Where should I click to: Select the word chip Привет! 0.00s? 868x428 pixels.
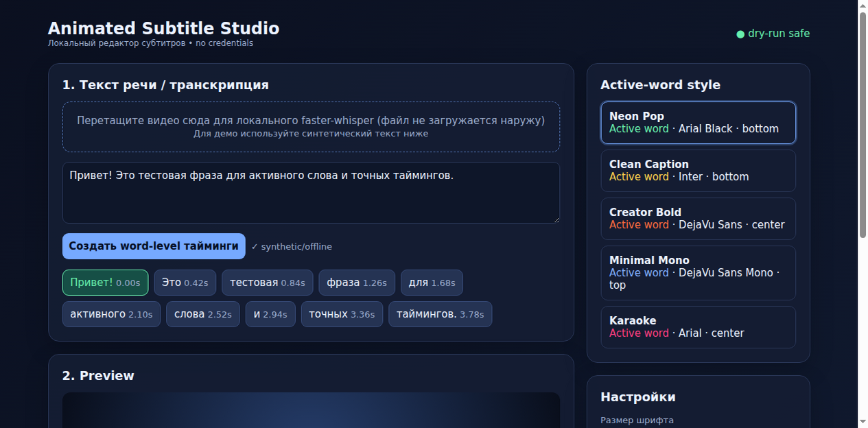coord(105,283)
